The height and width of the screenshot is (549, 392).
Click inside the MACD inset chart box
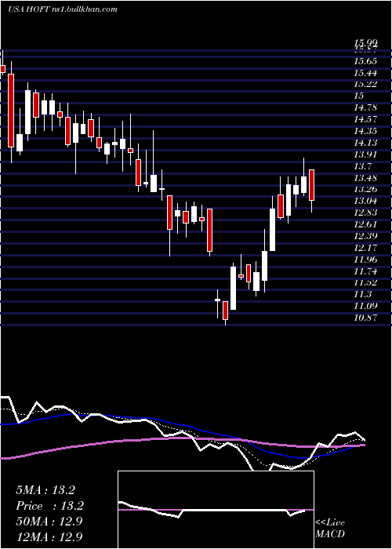[x=216, y=510]
